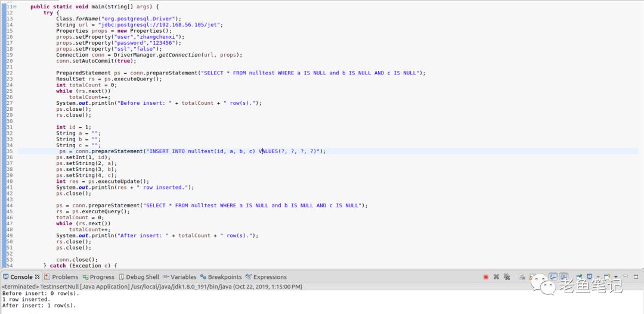Click the 'Before insert: ' println statement
This screenshot has width=644, height=314.
tap(159, 103)
